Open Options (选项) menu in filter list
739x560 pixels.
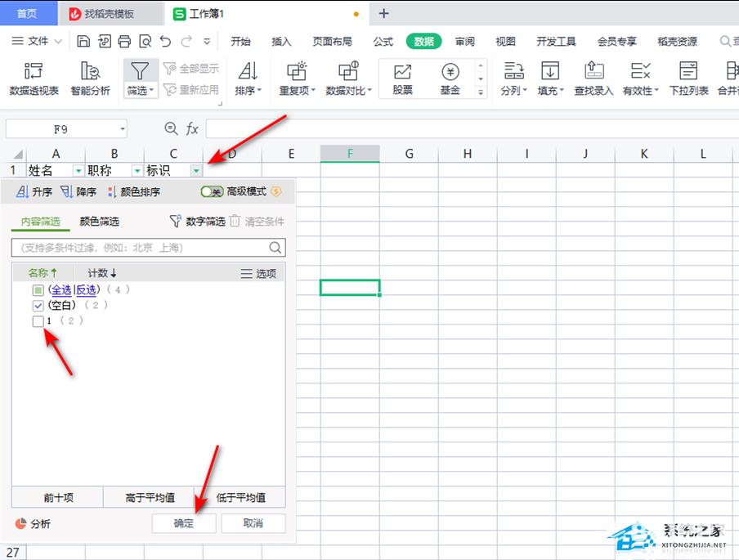point(258,273)
